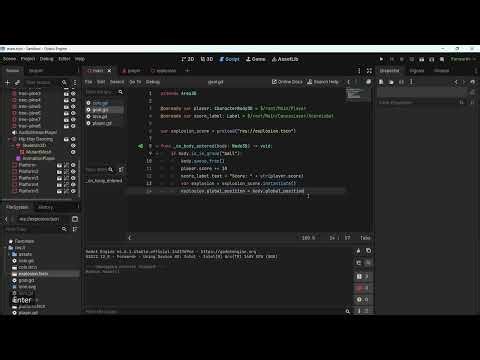Screen dimensions: 480x360
Task: Open scene dock extra options icon
Action: (x=75, y=82)
